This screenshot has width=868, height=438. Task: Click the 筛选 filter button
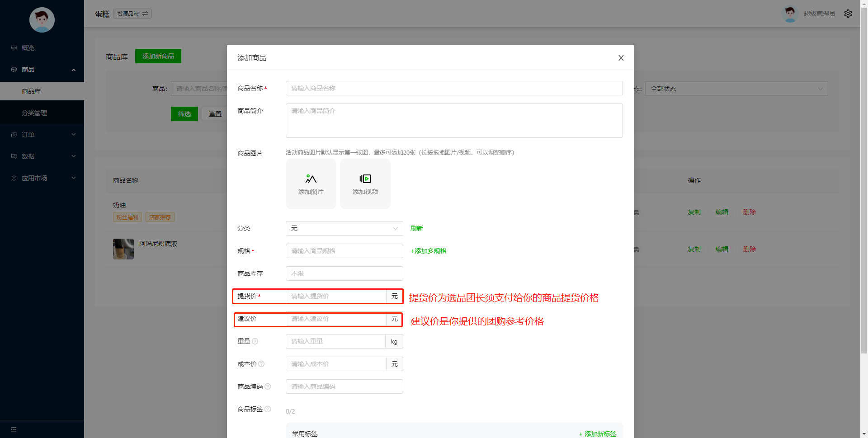click(x=184, y=114)
